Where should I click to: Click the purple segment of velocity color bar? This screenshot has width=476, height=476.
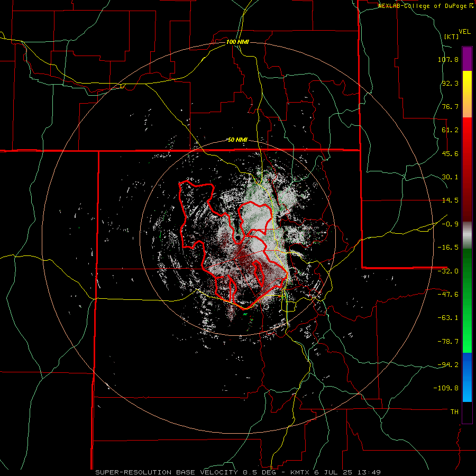(467, 59)
